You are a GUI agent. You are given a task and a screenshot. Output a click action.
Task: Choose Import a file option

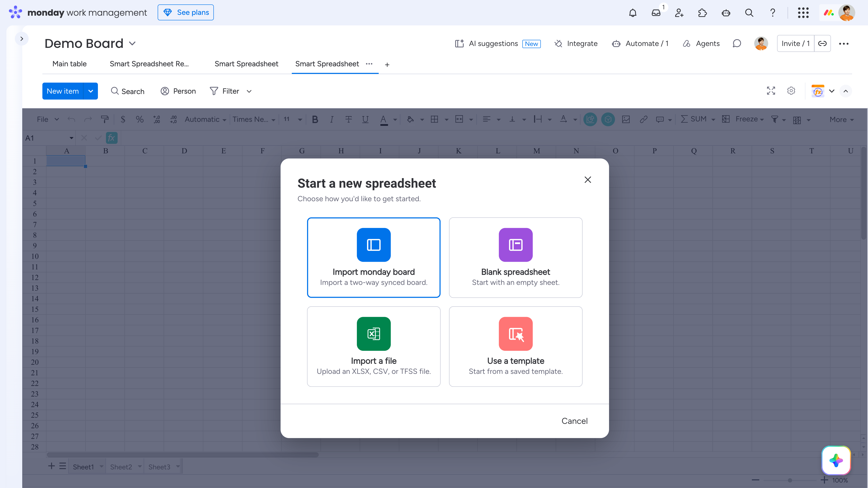pyautogui.click(x=374, y=347)
